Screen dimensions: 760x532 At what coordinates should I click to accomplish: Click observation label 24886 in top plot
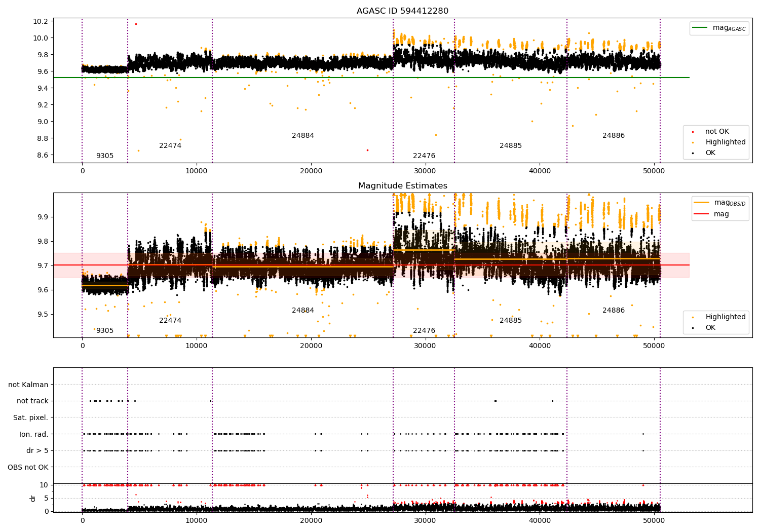tap(614, 136)
